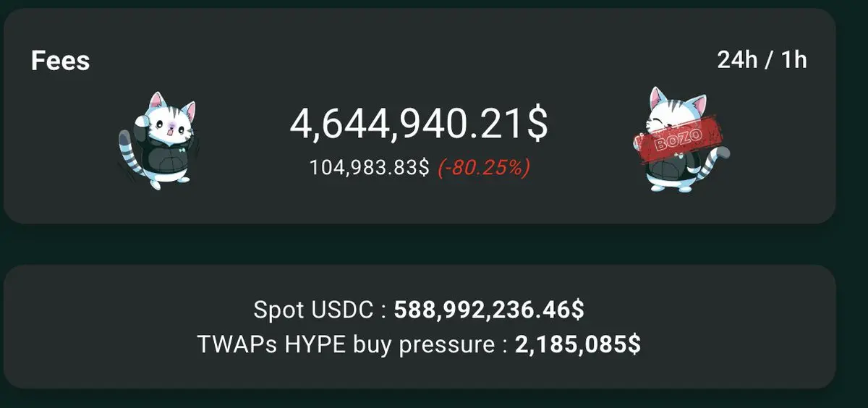868x408 pixels.
Task: Select the 1h timeframe option
Action: click(793, 59)
